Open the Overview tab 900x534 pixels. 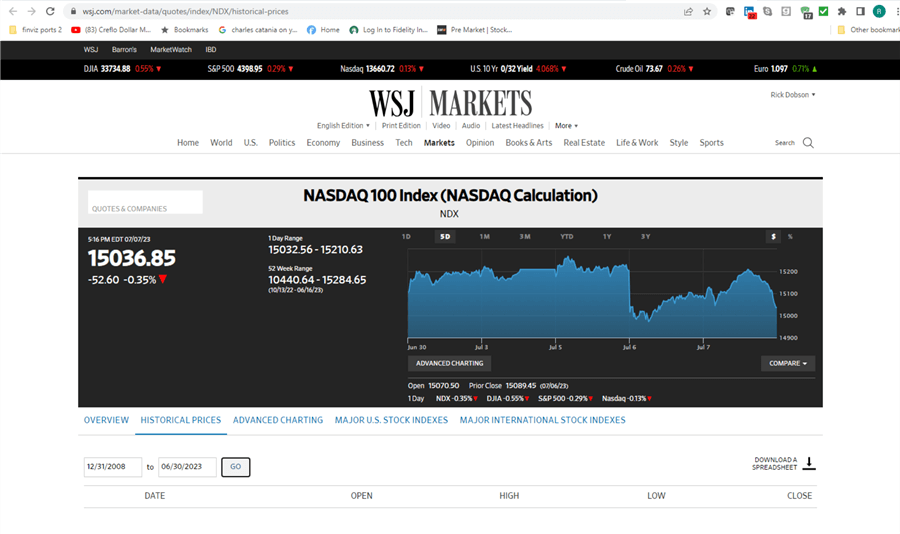(106, 420)
